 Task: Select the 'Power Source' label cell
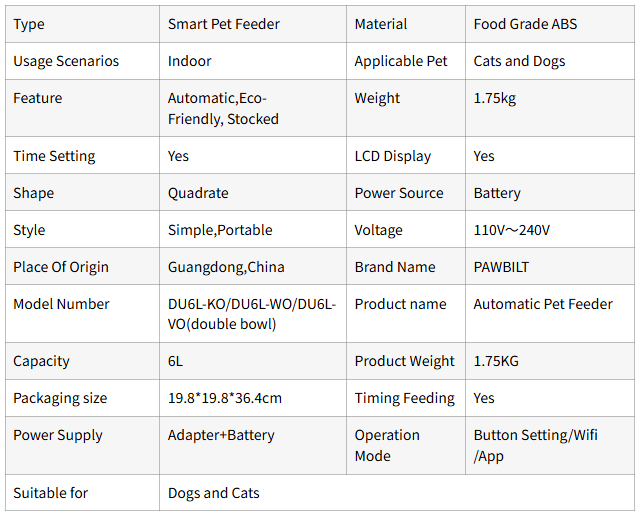tap(399, 193)
